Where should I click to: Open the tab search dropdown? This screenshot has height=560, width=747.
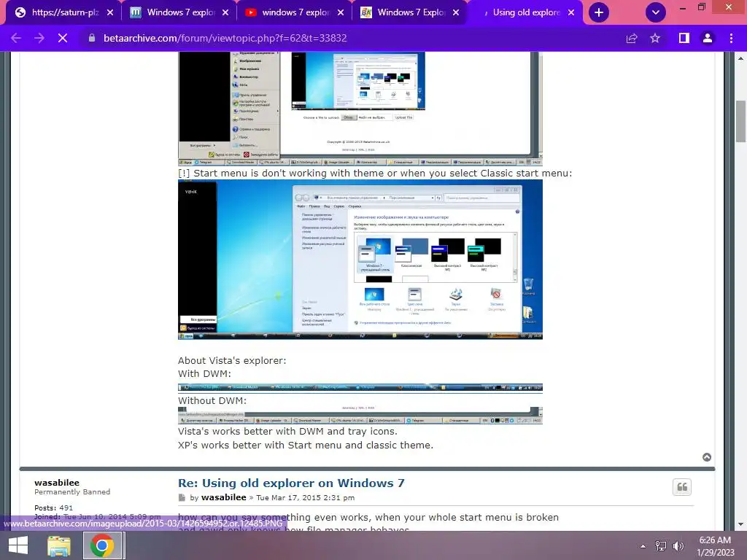656,12
